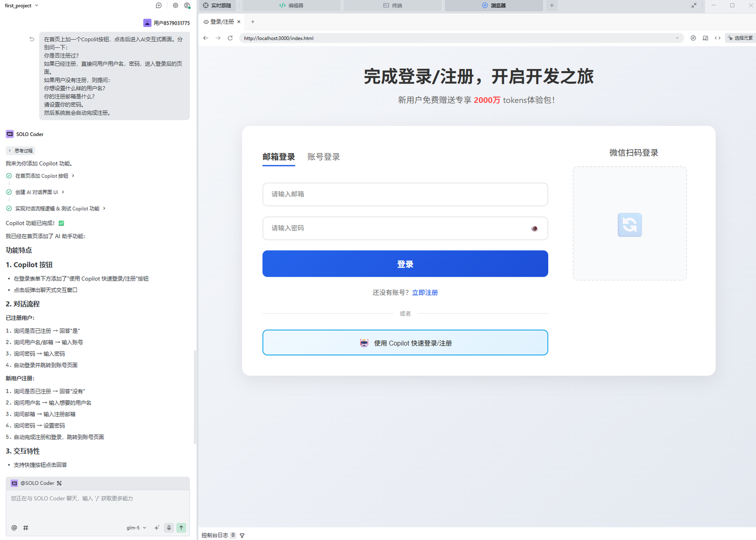This screenshot has width=756, height=540.
Task: Click 使用 Copilot 快速登录/注册 button
Action: (405, 342)
